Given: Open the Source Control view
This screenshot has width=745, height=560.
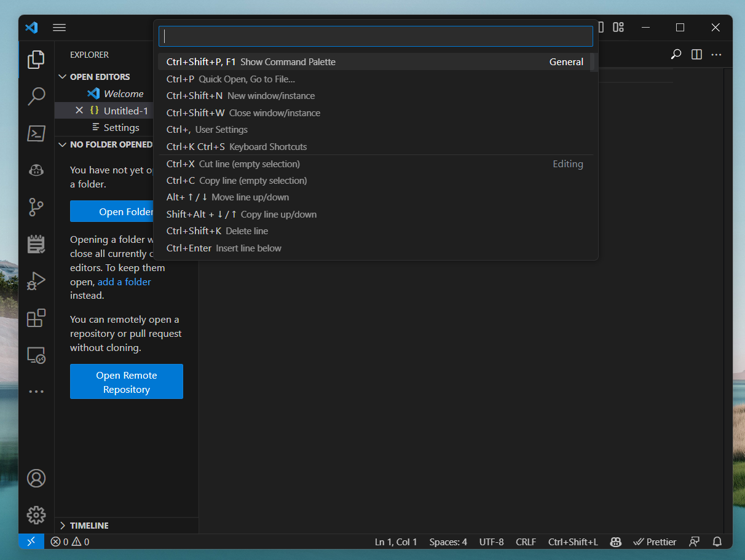Looking at the screenshot, I should click(x=36, y=207).
